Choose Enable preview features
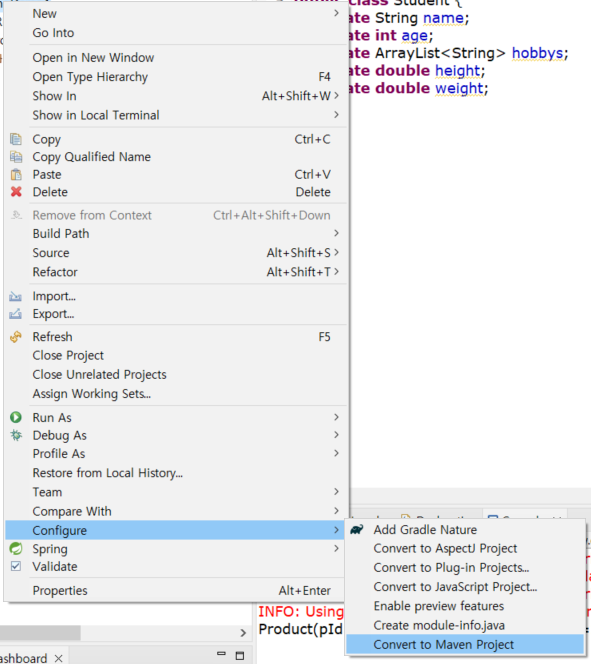The width and height of the screenshot is (591, 664). (x=465, y=606)
